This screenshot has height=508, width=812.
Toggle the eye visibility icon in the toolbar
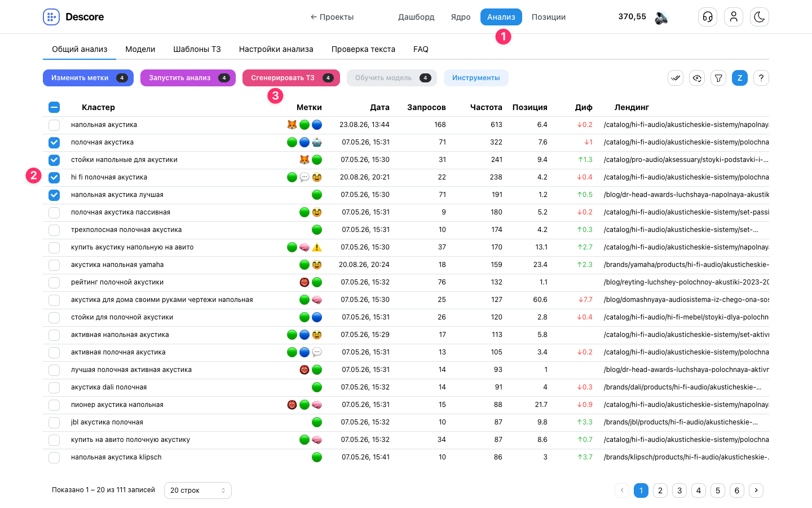tap(697, 78)
